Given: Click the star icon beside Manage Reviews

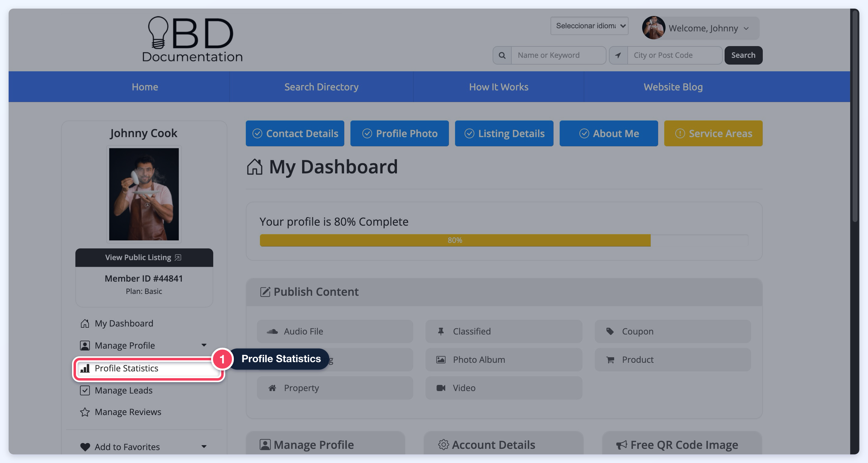Looking at the screenshot, I should tap(85, 412).
